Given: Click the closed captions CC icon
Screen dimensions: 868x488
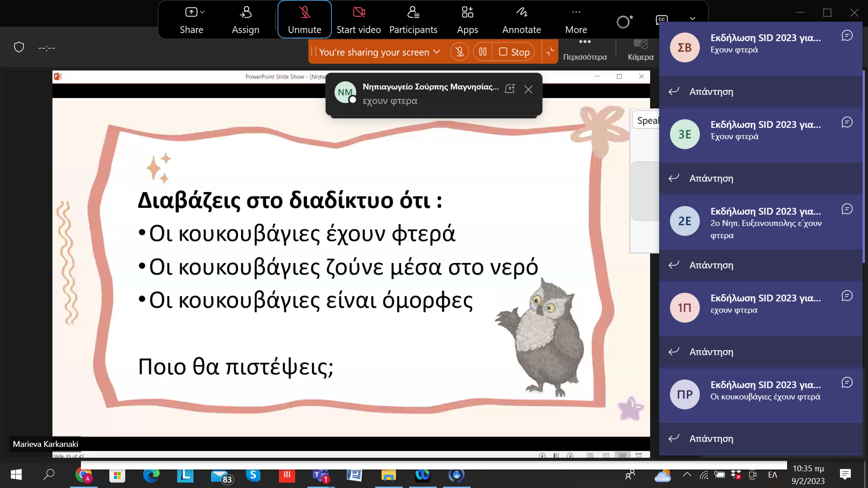Looking at the screenshot, I should coord(661,19).
